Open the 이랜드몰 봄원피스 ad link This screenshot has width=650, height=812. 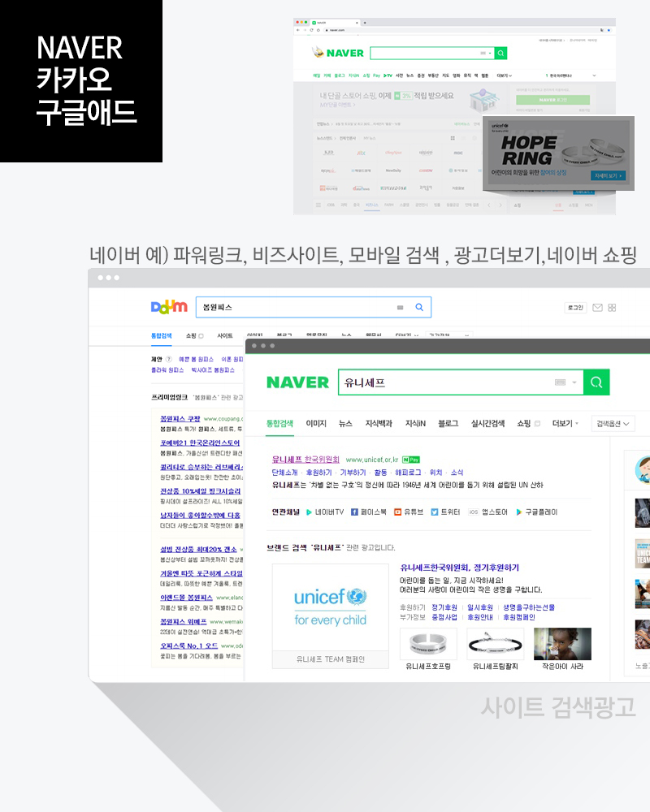186,597
